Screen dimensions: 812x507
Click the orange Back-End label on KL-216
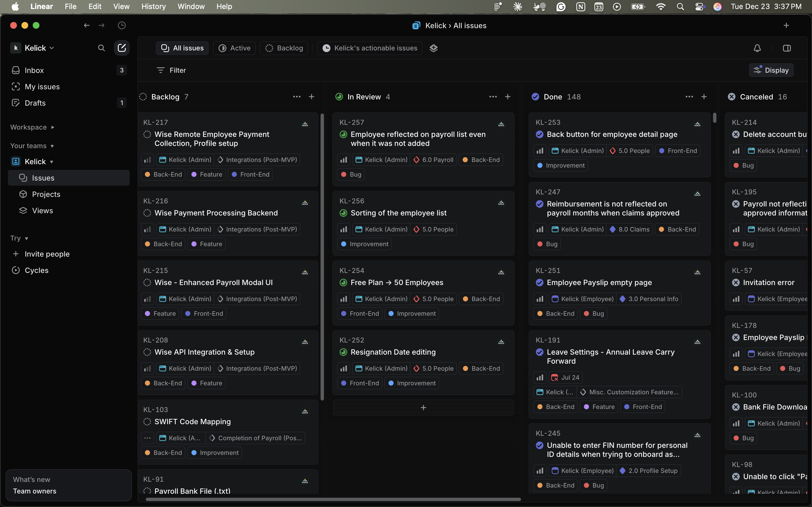[x=163, y=244]
